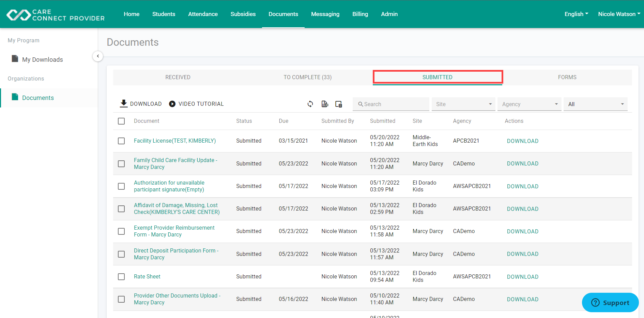The height and width of the screenshot is (318, 644).
Task: Go to the Home menu item
Action: click(132, 14)
